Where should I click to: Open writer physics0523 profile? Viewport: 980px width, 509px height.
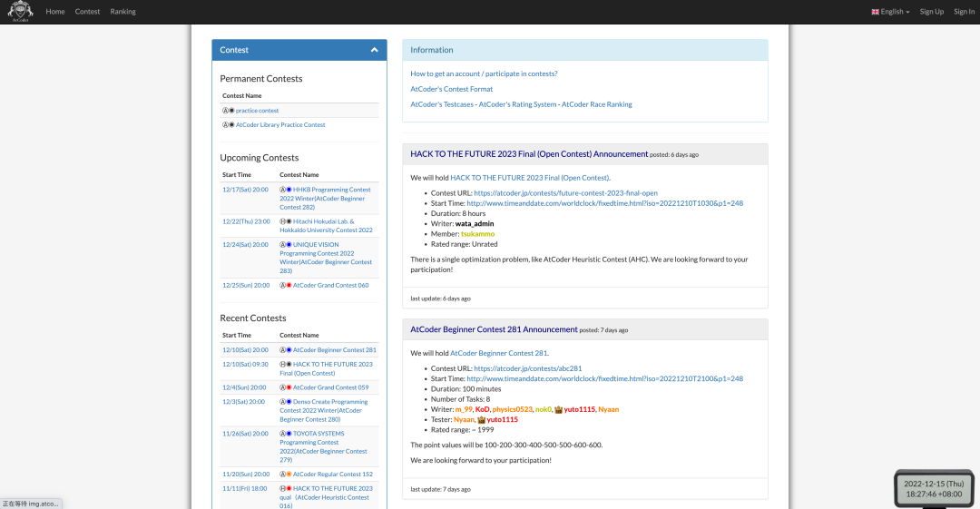click(512, 409)
